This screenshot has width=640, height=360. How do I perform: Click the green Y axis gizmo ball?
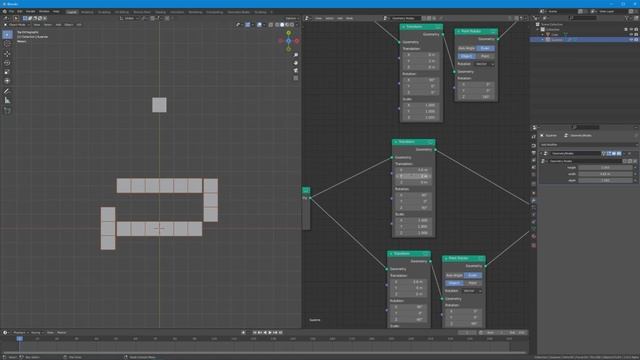click(x=289, y=33)
